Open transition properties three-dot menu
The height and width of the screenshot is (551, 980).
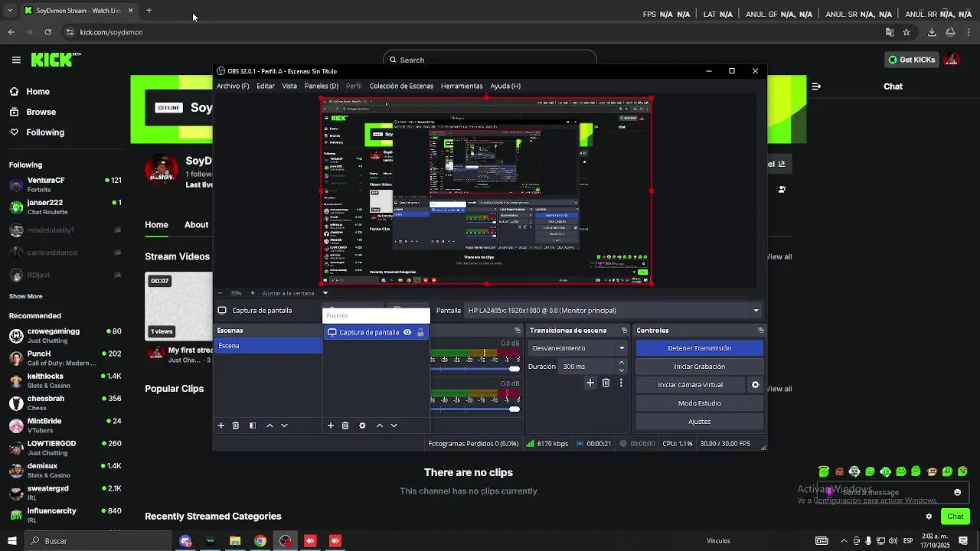point(621,383)
